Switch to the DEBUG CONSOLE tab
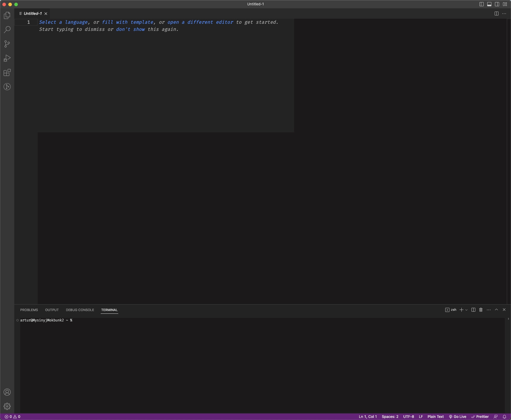511x420 pixels. tap(80, 310)
